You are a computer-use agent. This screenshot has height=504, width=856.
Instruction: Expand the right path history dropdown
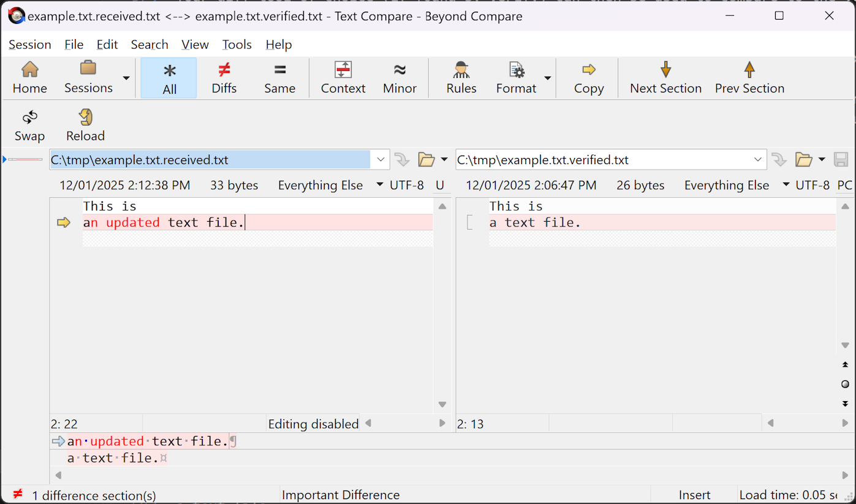click(758, 160)
